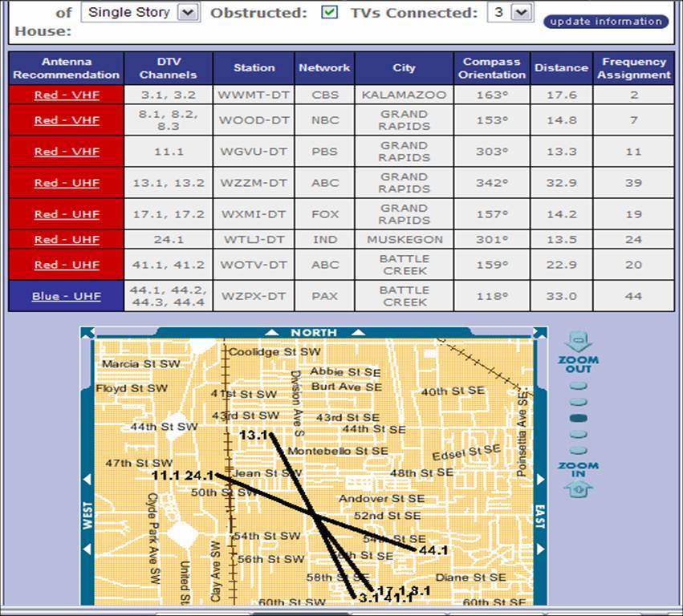Pan map using arrow left of NORTH label
The image size is (683, 616).
click(x=272, y=333)
